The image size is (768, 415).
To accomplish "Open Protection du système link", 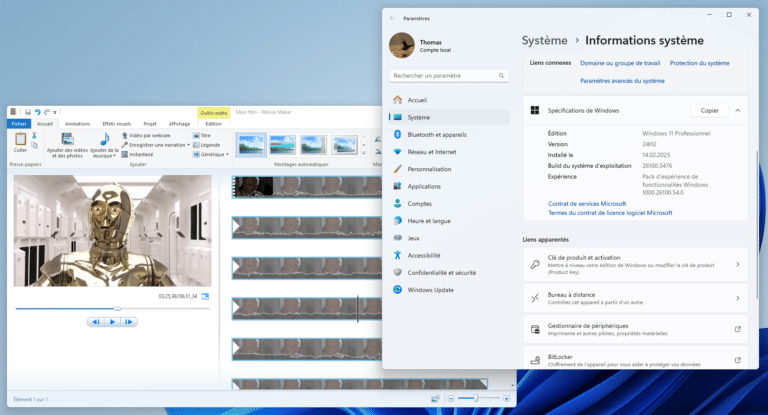I will click(x=699, y=63).
